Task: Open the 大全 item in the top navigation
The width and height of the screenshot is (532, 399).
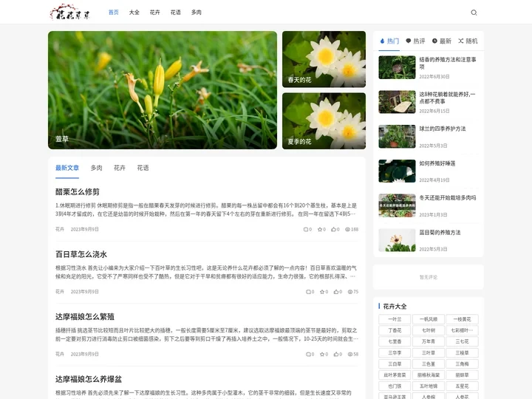Action: pos(134,13)
